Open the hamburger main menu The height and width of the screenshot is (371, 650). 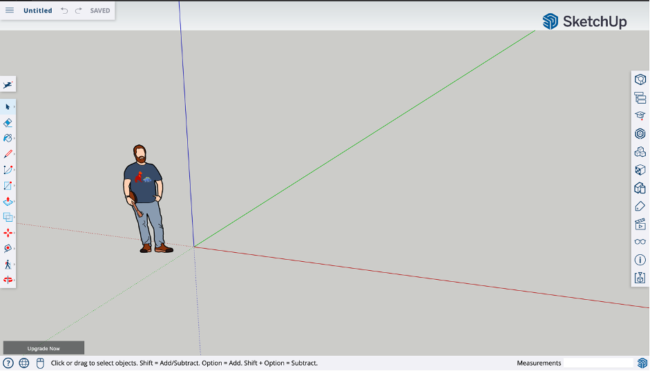[x=10, y=10]
